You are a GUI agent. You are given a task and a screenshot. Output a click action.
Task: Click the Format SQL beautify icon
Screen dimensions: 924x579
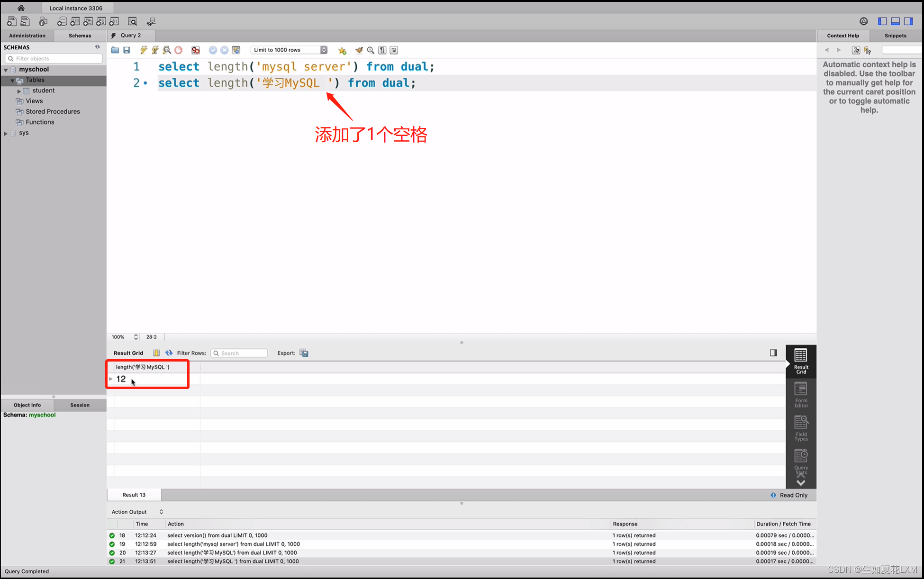coord(359,50)
